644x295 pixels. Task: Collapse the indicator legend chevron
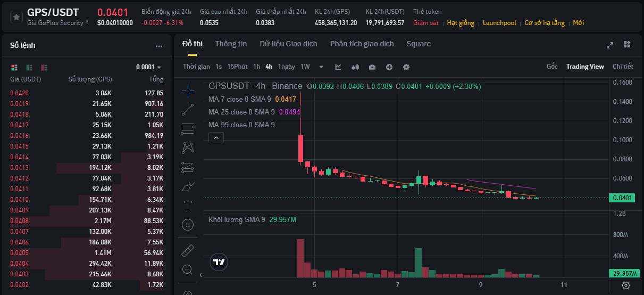click(216, 138)
